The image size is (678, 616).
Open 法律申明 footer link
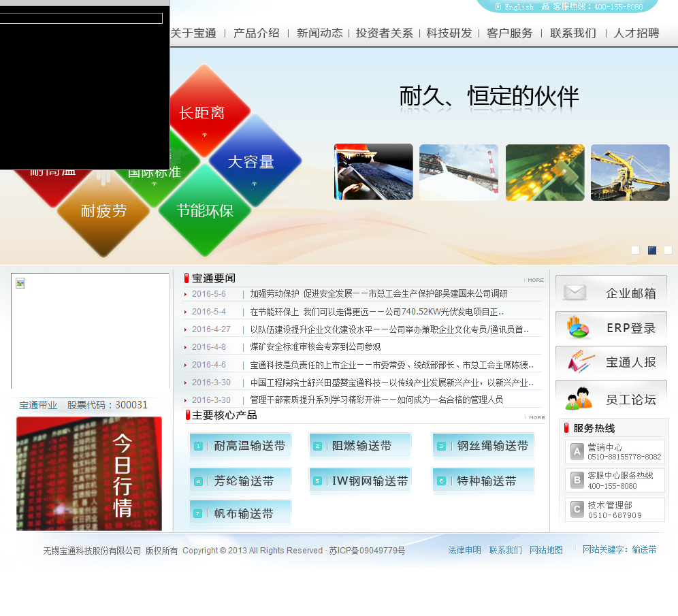click(464, 550)
